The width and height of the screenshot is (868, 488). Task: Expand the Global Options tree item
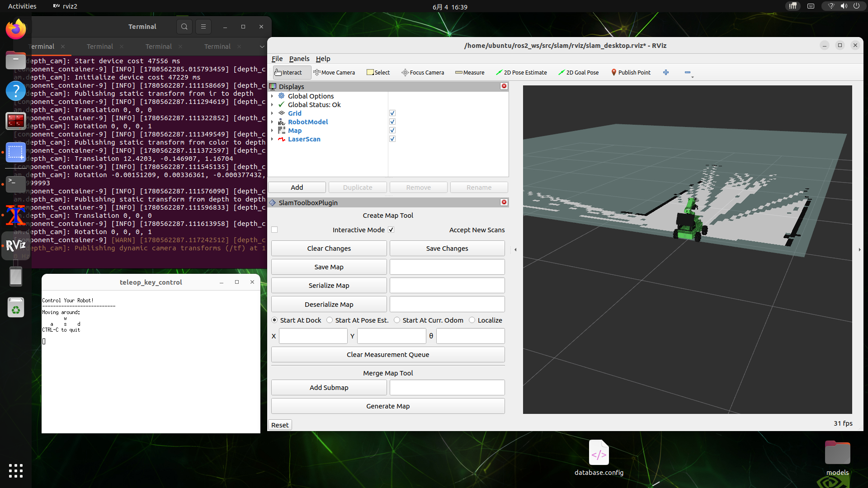tap(272, 96)
